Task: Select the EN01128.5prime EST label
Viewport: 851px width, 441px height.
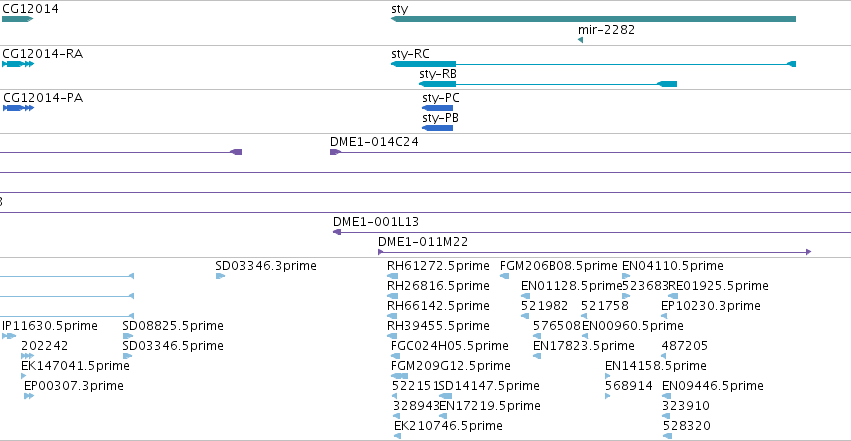Action: (x=571, y=286)
